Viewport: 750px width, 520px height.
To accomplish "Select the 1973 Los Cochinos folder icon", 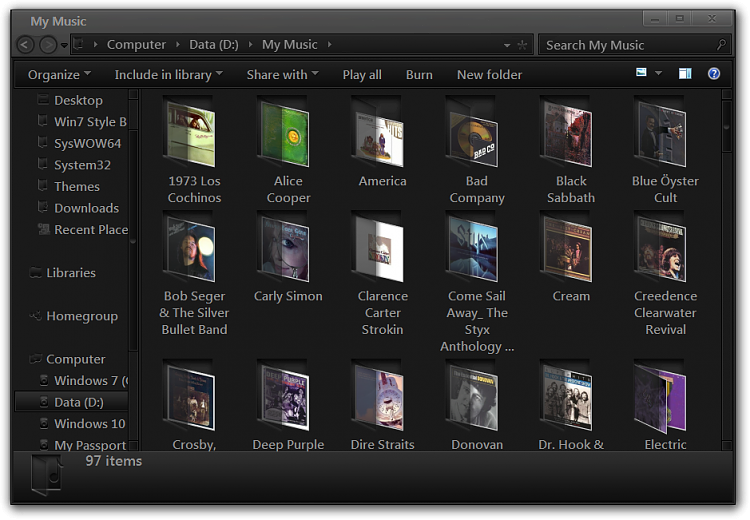I will tap(190, 131).
